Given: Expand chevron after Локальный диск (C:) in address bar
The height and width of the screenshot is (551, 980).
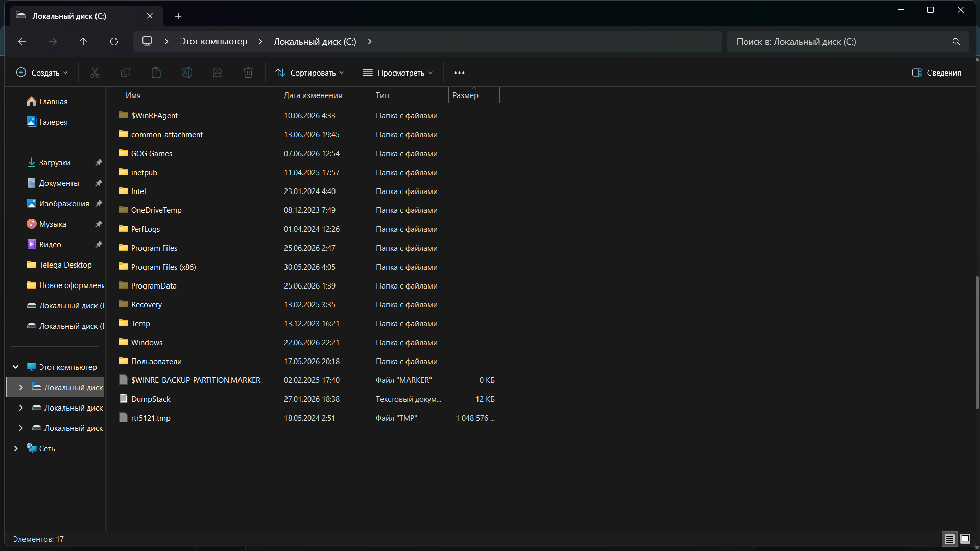Looking at the screenshot, I should (x=370, y=42).
